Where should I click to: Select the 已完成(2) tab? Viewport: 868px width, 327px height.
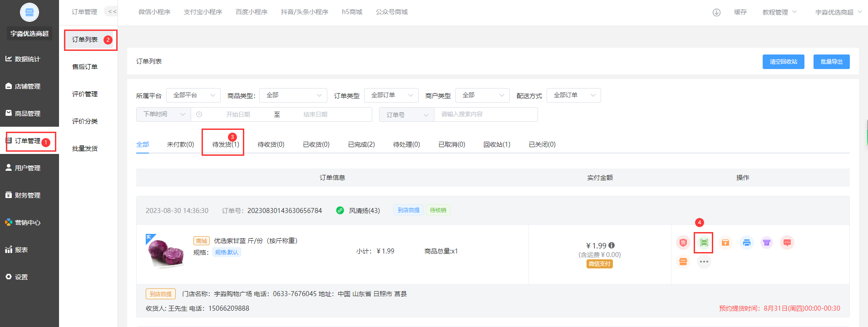pos(361,144)
